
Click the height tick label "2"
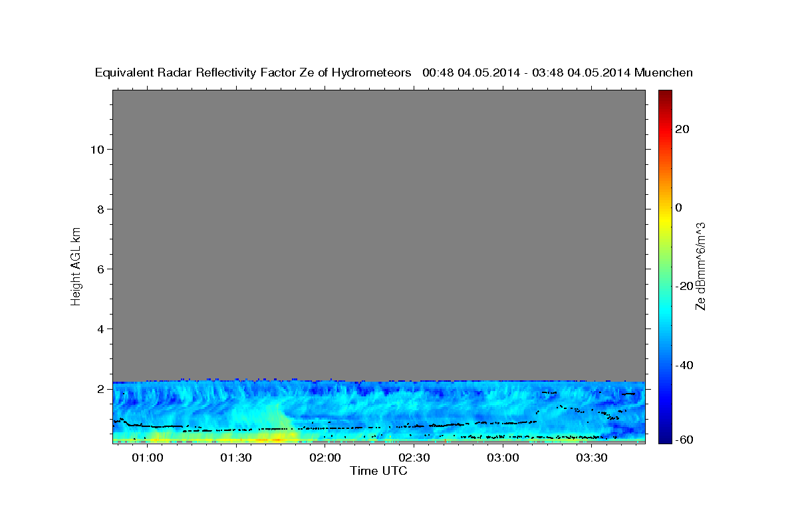coord(100,389)
